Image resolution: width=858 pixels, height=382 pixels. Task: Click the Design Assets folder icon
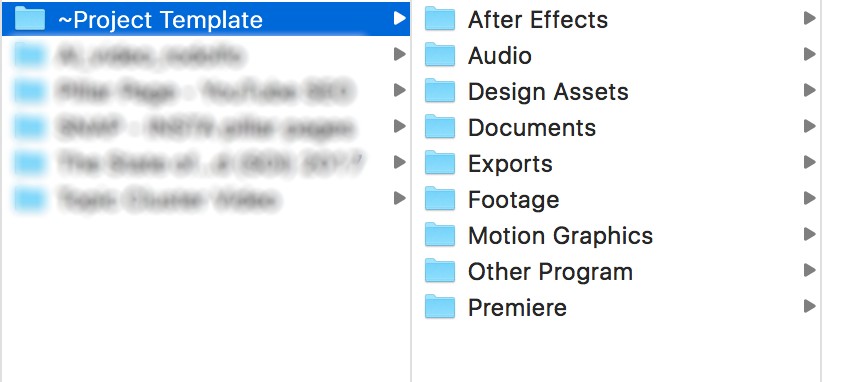click(440, 91)
